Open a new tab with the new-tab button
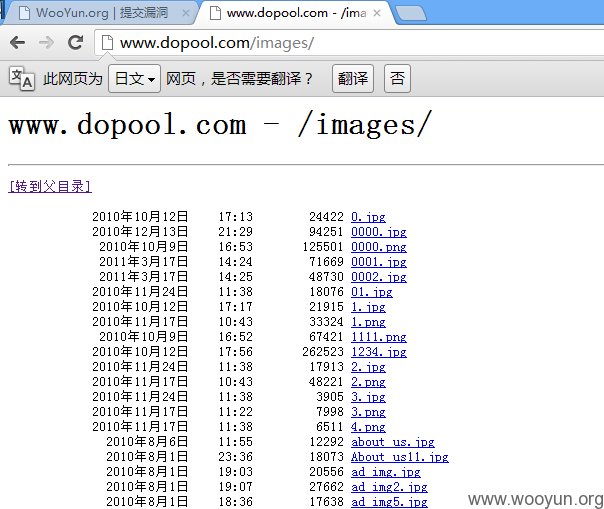This screenshot has width=604, height=509. tap(411, 13)
